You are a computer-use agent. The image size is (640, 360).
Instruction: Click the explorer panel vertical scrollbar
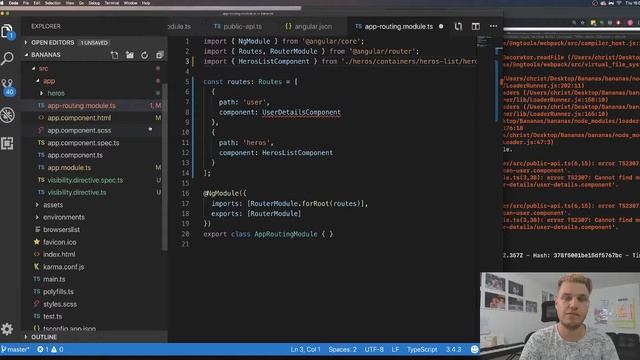(164, 167)
